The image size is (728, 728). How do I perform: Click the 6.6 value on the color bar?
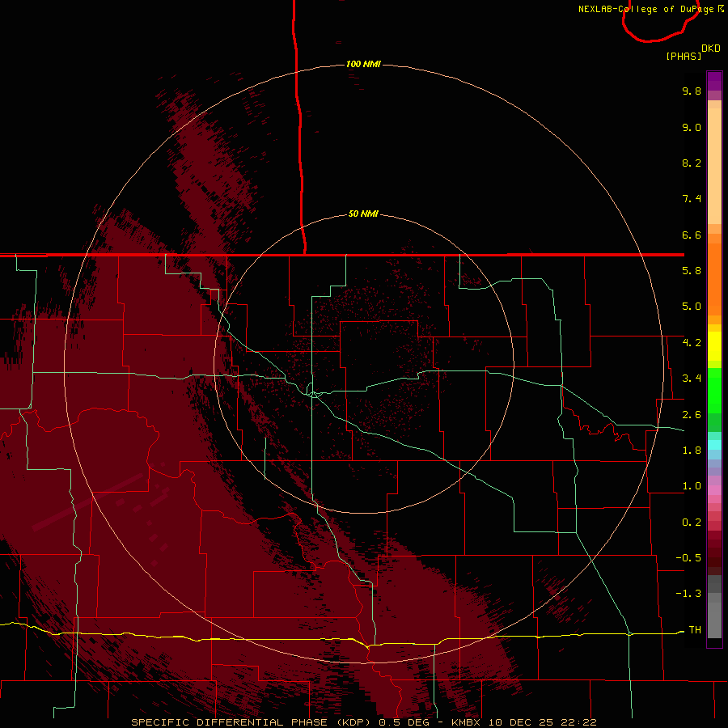tap(692, 235)
